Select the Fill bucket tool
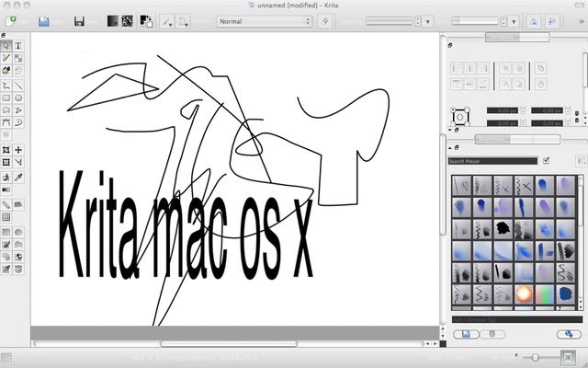The image size is (588, 368). [x=6, y=178]
